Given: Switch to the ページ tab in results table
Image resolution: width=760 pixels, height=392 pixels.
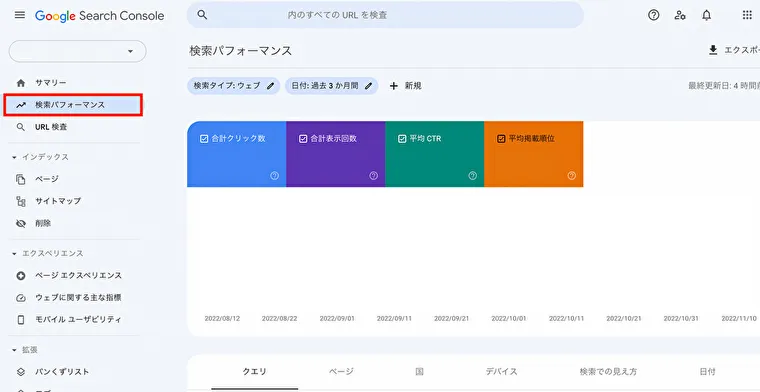Looking at the screenshot, I should click(341, 372).
